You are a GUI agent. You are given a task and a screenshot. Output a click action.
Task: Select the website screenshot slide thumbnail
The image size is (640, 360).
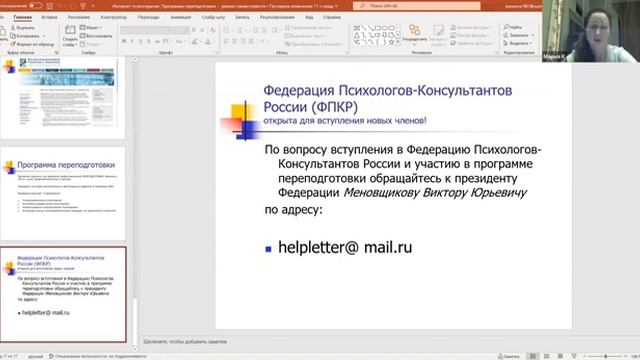tap(63, 97)
